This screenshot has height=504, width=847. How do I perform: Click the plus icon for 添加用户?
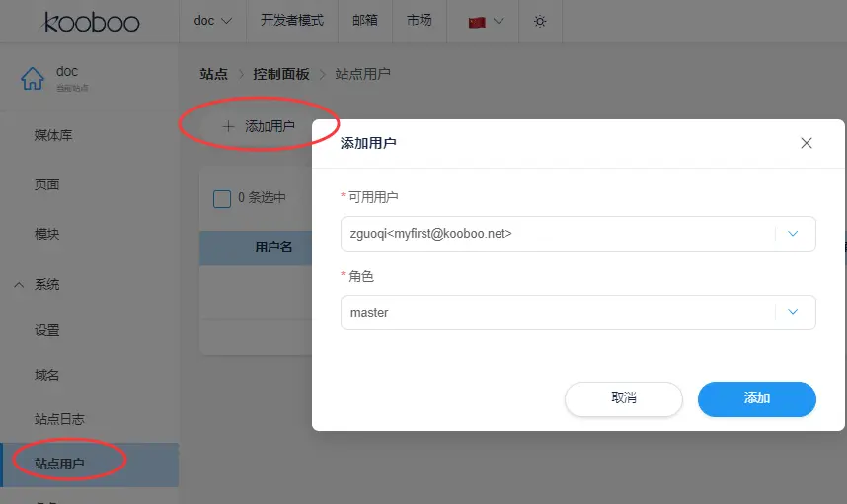229,126
